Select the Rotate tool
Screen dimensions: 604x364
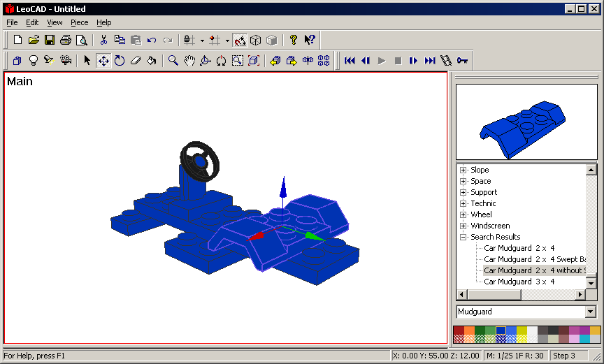pyautogui.click(x=120, y=61)
